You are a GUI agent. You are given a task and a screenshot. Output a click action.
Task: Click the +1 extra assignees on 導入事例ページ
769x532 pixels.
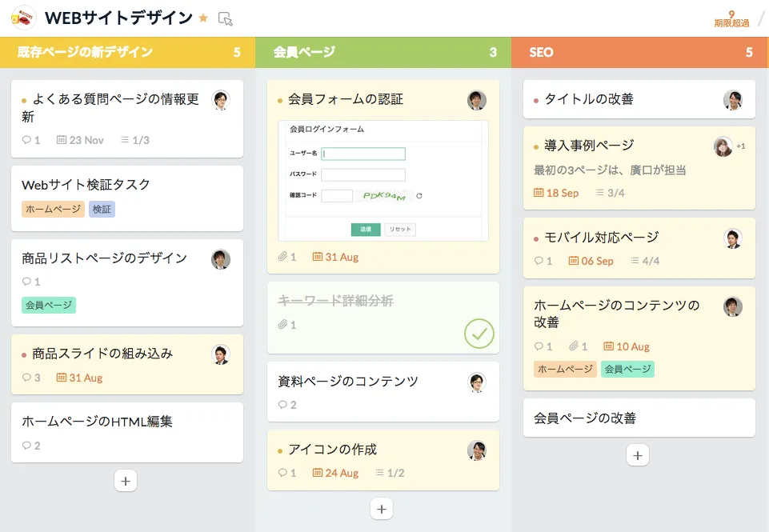coord(741,146)
